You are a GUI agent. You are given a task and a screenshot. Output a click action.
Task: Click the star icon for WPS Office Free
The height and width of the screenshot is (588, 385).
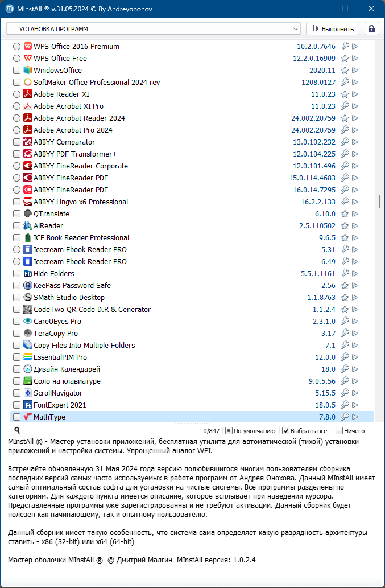[x=345, y=58]
